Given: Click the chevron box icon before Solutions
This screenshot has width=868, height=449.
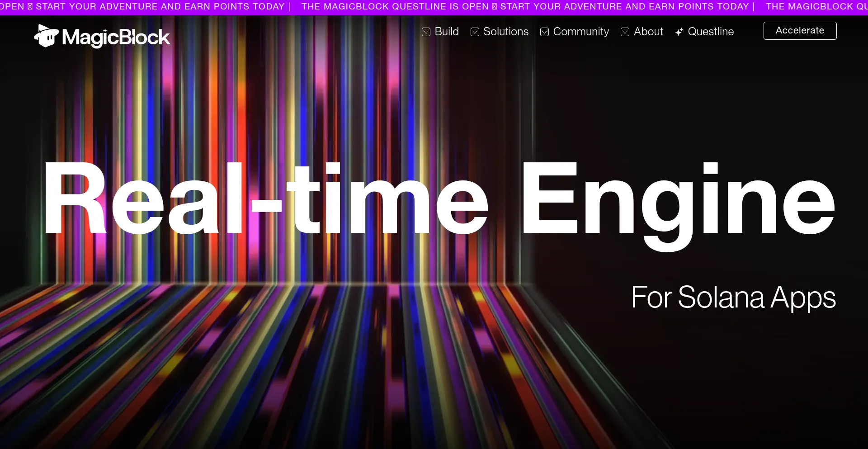Looking at the screenshot, I should [x=475, y=32].
